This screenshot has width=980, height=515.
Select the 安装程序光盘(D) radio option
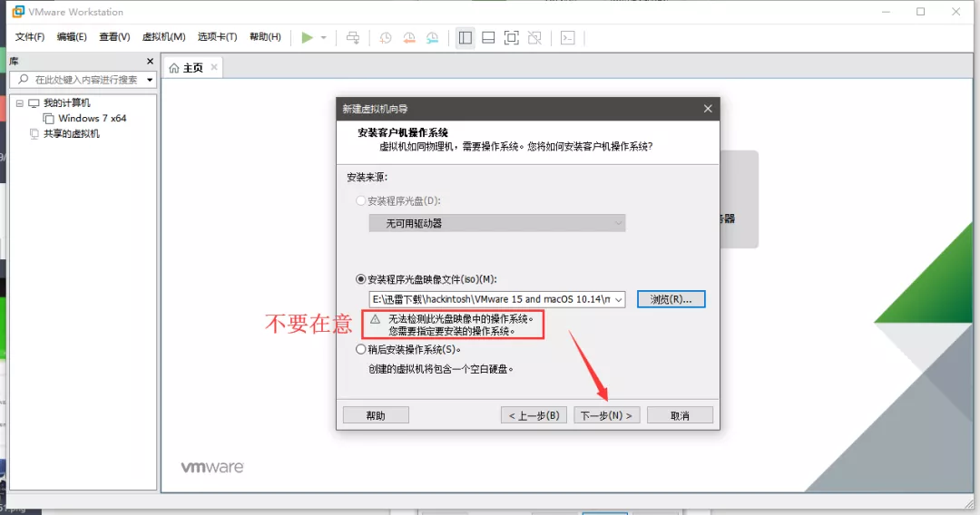click(x=360, y=200)
